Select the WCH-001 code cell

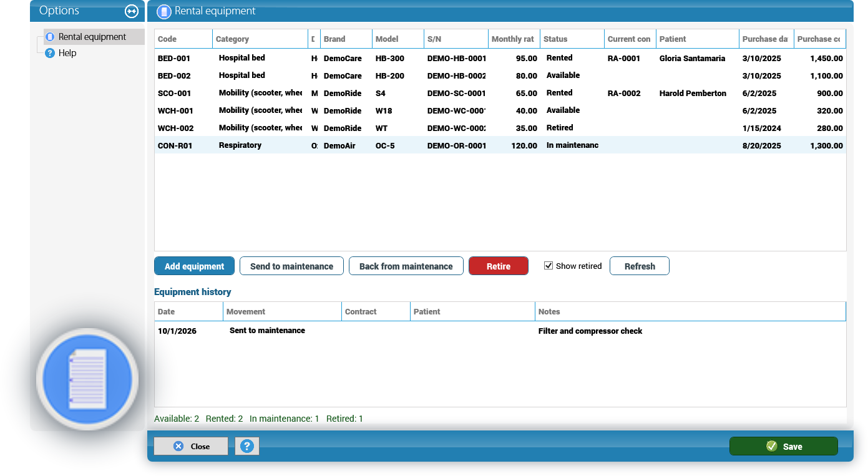click(x=175, y=110)
